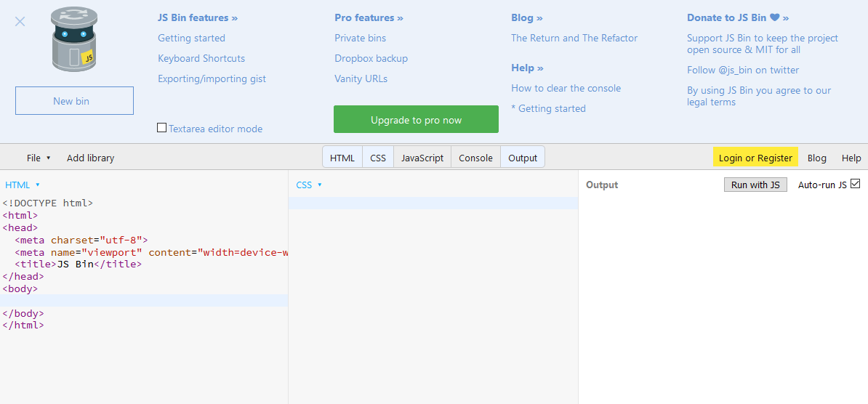Viewport: 868px width, 404px height.
Task: Click the <!DOCTYPE html> code line
Action: tap(47, 203)
